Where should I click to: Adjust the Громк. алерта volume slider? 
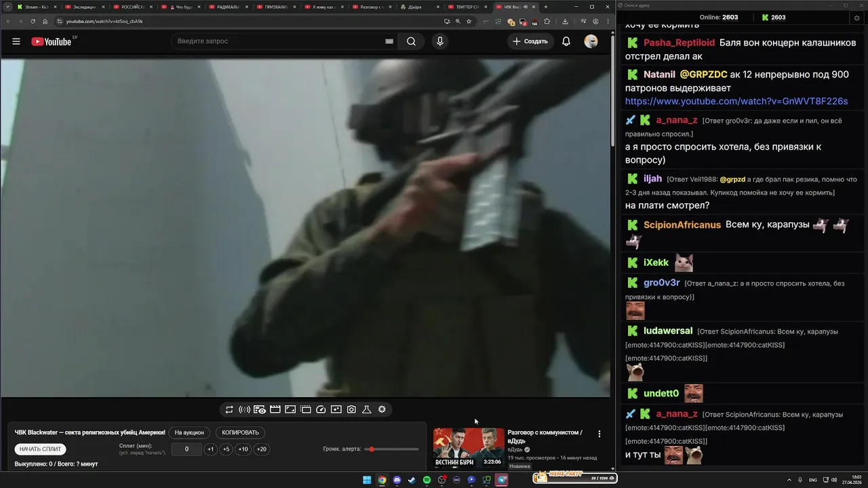coord(391,449)
